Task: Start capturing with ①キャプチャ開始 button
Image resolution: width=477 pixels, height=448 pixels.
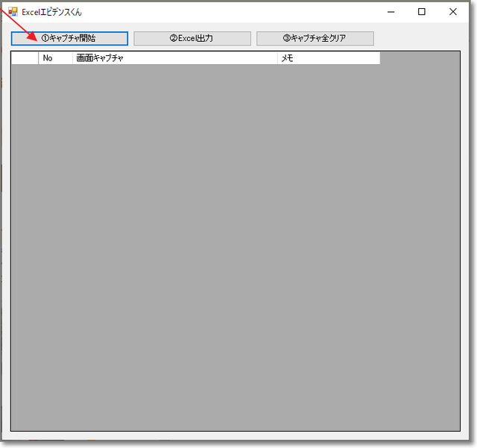Action: click(69, 38)
